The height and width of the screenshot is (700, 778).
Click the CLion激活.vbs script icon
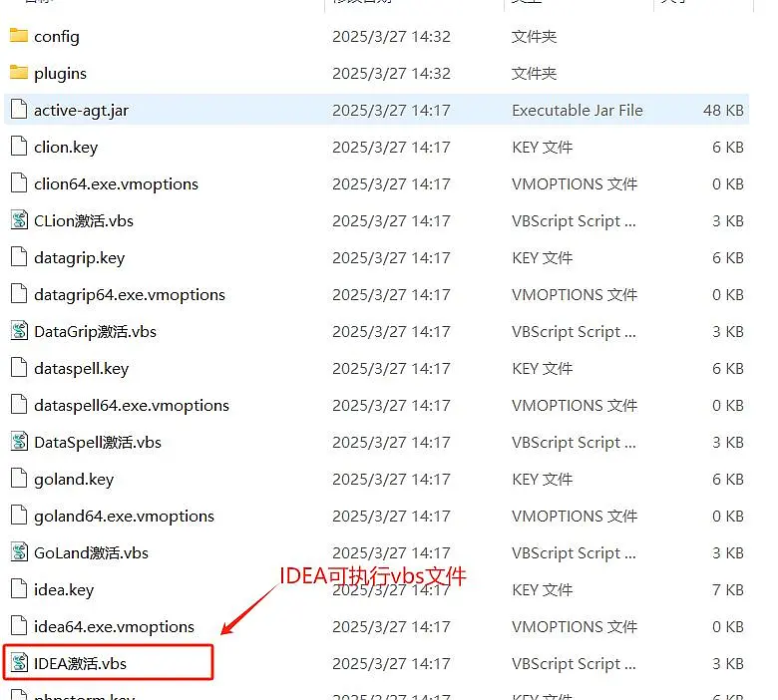point(19,219)
